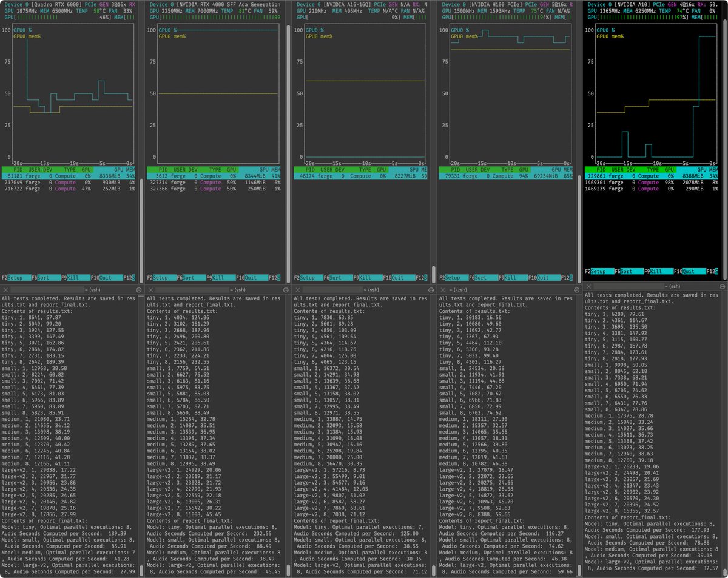The height and width of the screenshot is (578, 728).
Task: Click circle-minus icon on A16-16Q results pane
Action: click(x=431, y=290)
